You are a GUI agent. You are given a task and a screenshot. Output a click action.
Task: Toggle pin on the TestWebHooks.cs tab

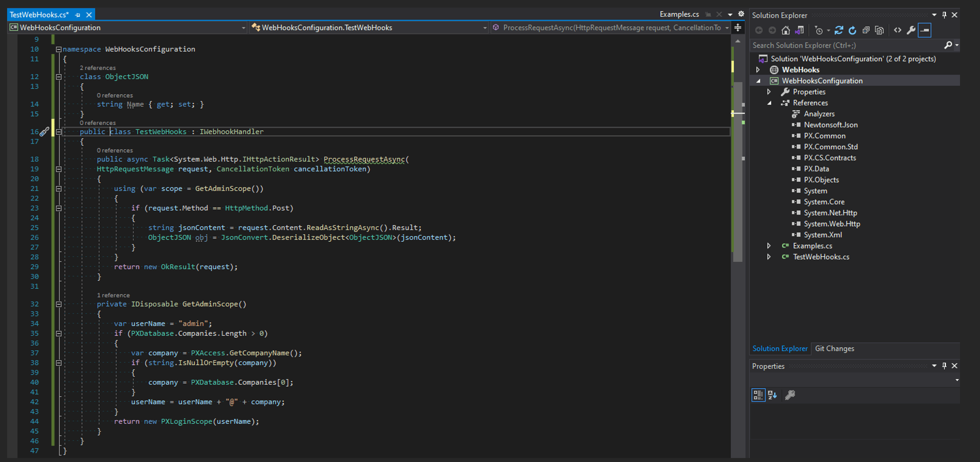78,15
